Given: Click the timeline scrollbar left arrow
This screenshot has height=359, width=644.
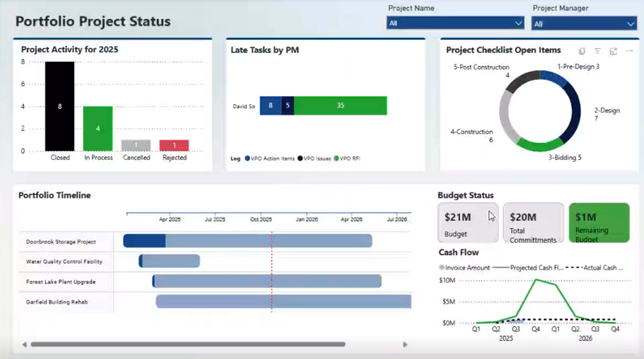Looking at the screenshot, I should point(25,345).
